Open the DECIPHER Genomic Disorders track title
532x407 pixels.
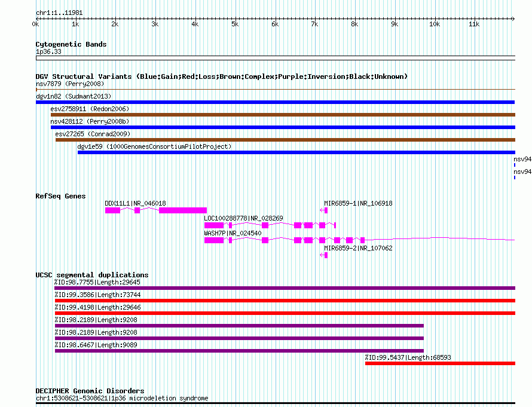coord(90,391)
